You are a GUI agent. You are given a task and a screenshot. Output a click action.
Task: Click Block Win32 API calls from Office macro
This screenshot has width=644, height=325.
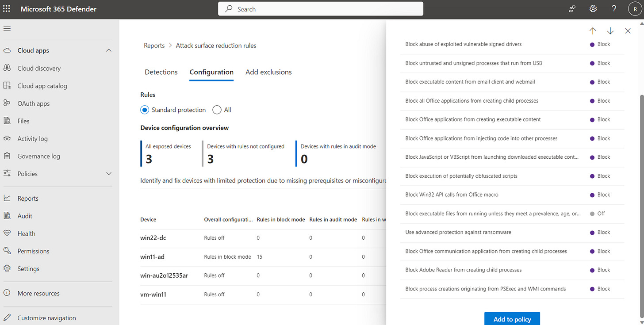452,195
